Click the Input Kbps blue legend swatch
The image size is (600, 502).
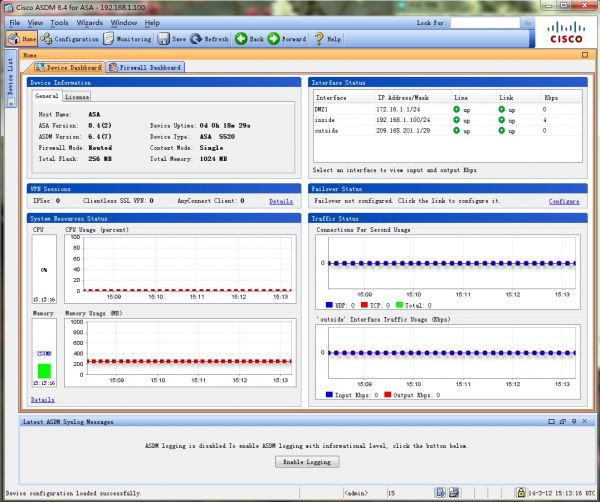[x=329, y=394]
